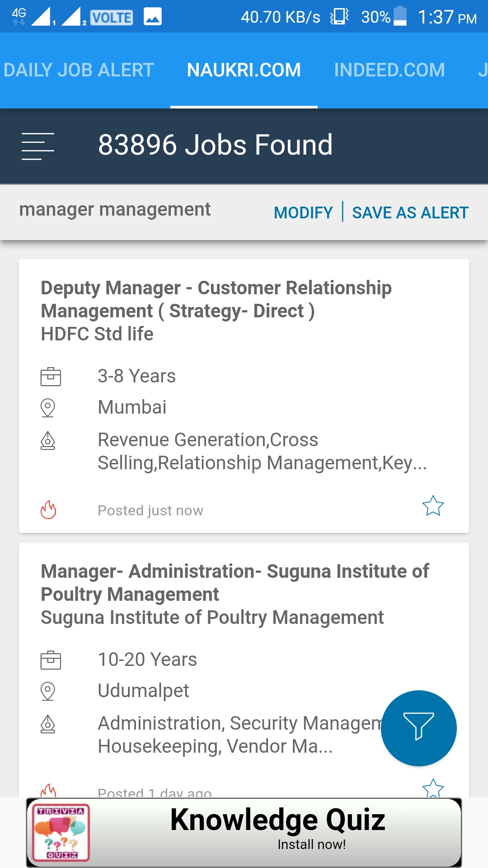
Task: Tap the floating filter funnel button
Action: pos(419,728)
